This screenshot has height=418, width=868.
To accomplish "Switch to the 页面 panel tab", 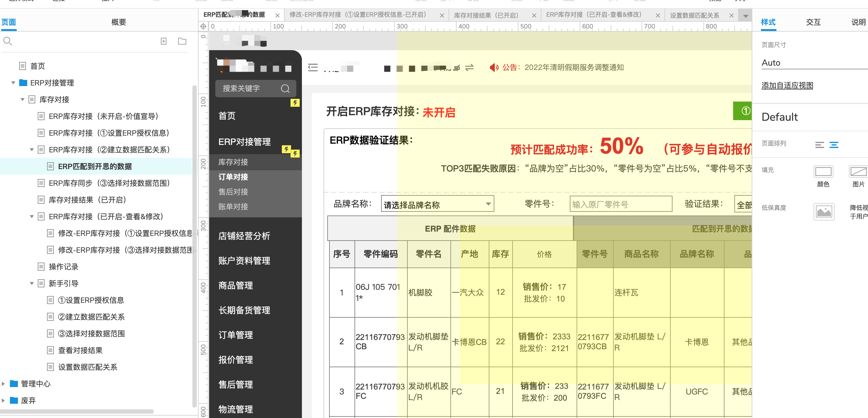I will pos(8,22).
